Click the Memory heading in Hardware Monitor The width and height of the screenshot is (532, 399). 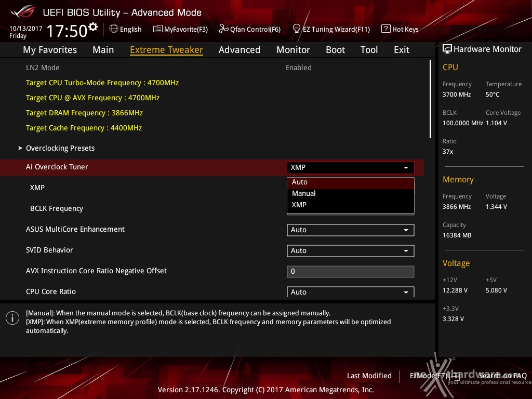pyautogui.click(x=458, y=179)
